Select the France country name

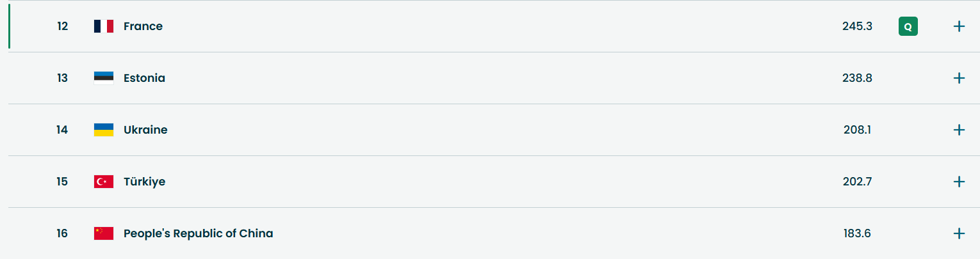point(143,26)
